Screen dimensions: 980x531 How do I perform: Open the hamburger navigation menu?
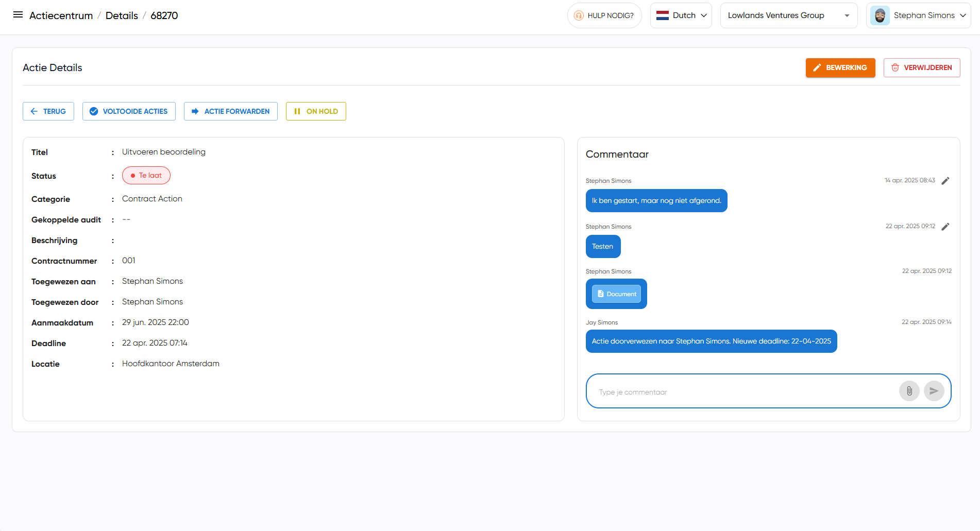coord(18,15)
